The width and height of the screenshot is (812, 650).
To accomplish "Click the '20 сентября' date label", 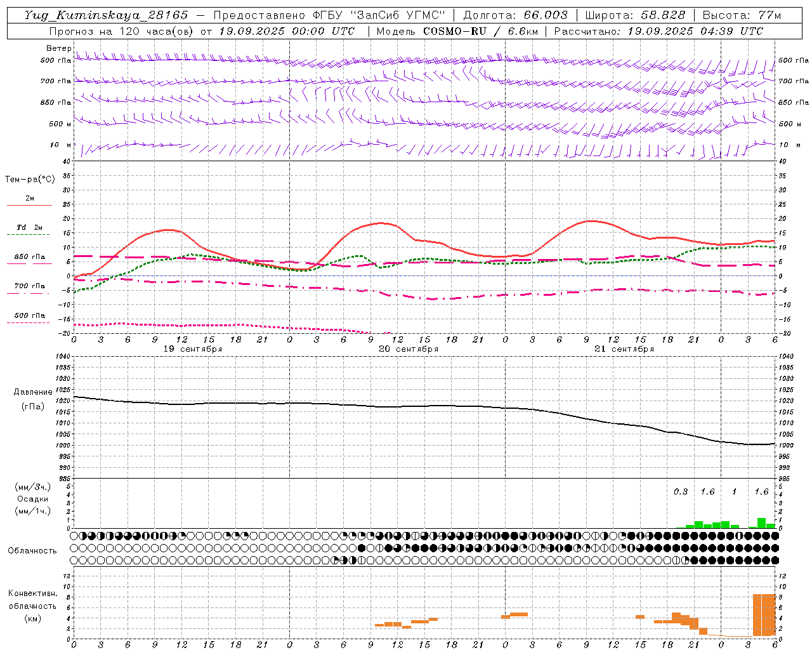I will [x=408, y=349].
